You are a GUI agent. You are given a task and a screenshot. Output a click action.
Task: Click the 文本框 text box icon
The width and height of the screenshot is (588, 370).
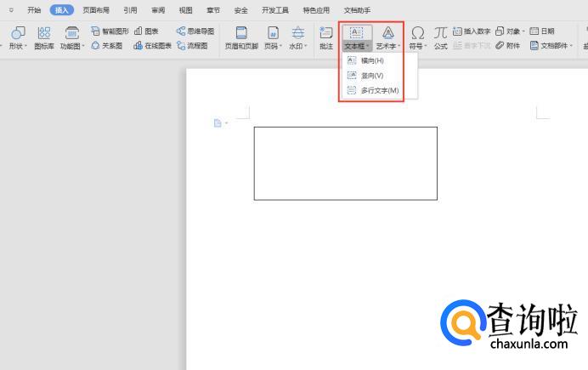coord(356,32)
